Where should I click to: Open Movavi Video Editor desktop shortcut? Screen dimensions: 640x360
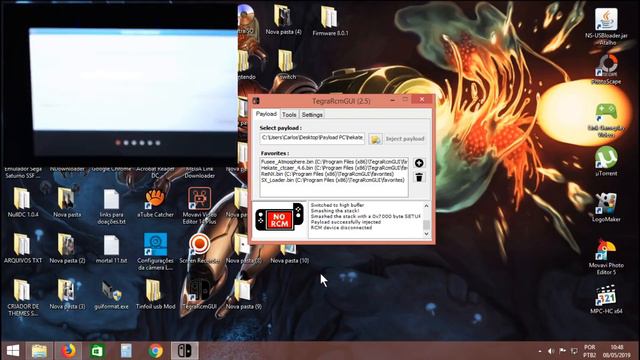click(199, 206)
